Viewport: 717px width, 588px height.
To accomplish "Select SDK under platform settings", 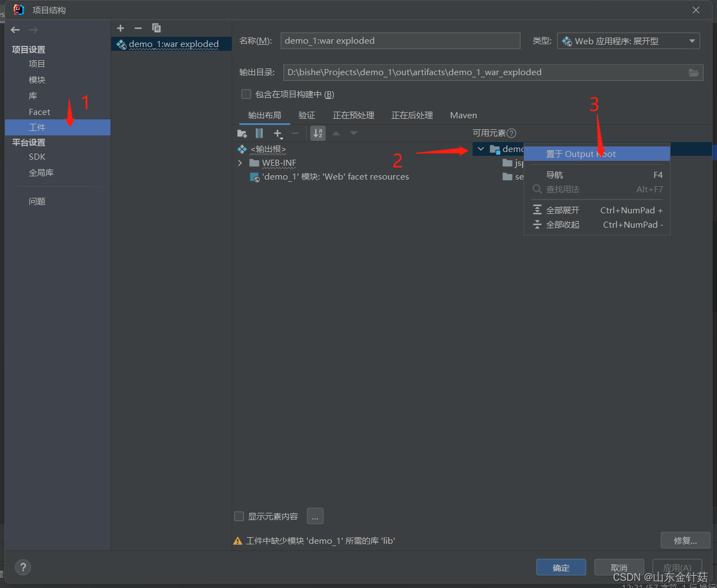I will point(37,157).
